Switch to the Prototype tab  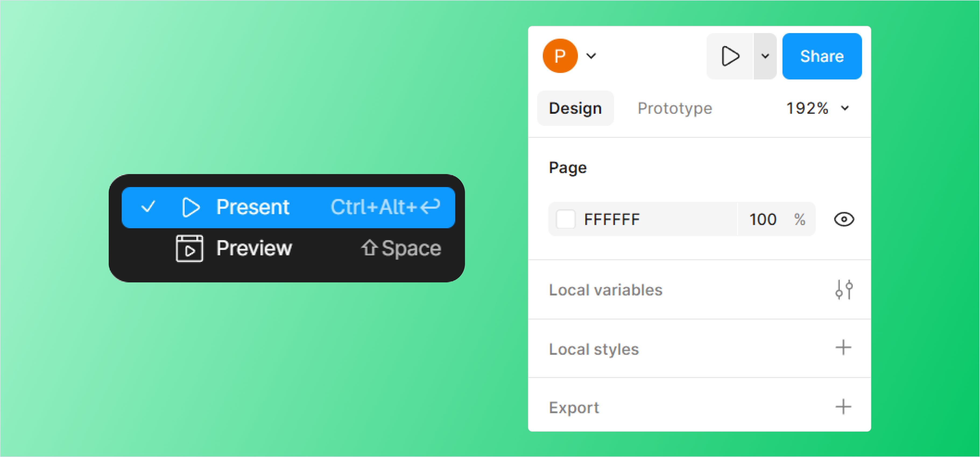[x=675, y=108]
